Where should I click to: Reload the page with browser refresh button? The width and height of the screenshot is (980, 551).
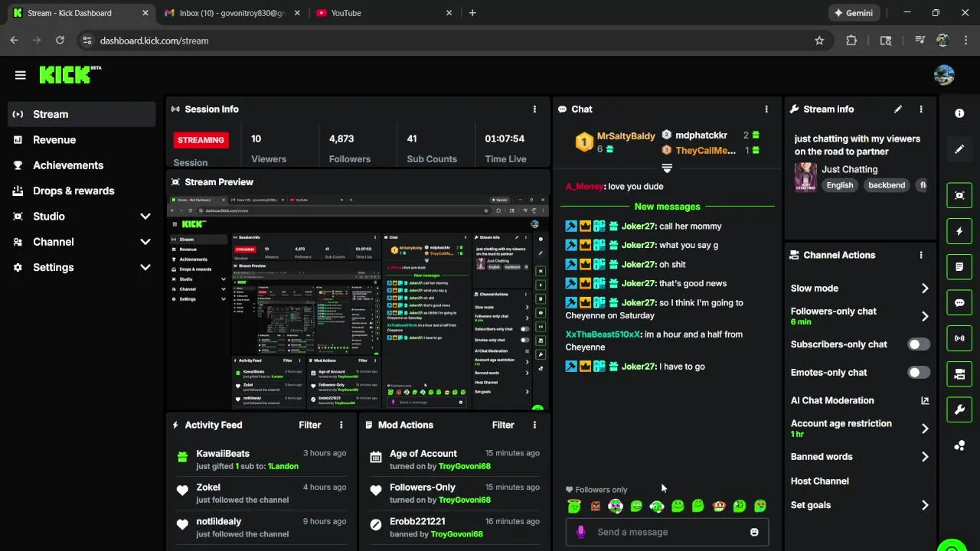click(x=60, y=41)
